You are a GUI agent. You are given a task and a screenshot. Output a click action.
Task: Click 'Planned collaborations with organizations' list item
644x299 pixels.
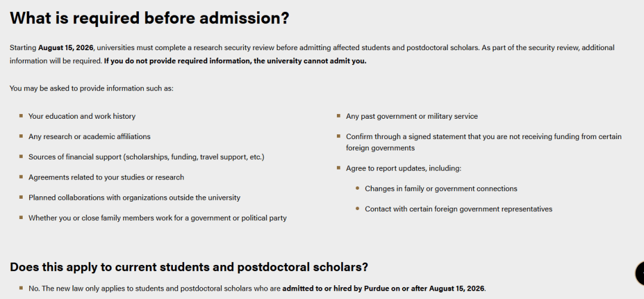pos(134,198)
